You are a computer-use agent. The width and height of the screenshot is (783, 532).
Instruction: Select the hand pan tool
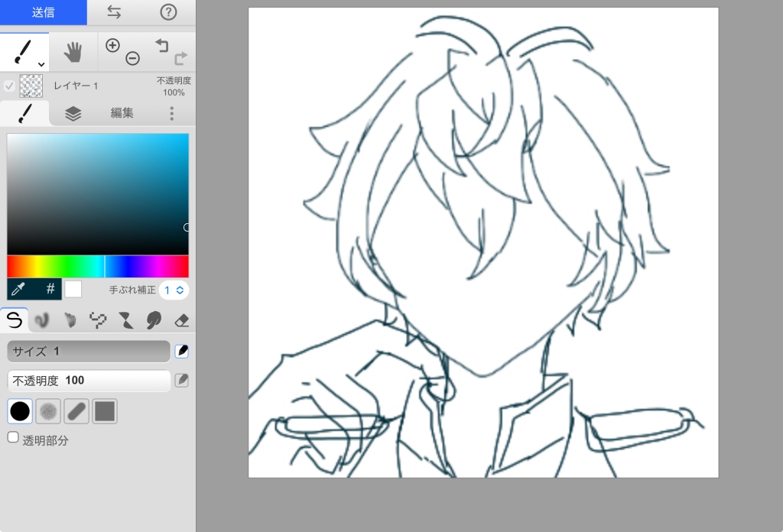click(73, 52)
